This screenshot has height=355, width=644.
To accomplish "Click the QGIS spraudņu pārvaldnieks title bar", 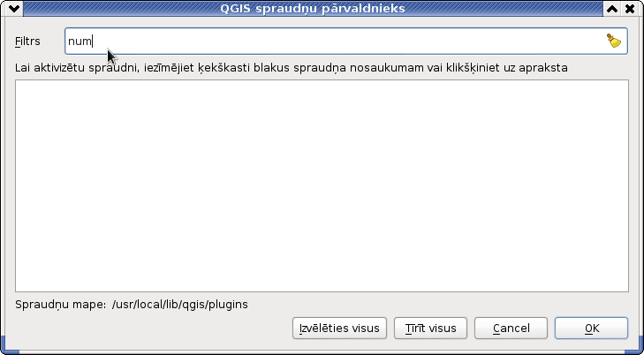I will tap(313, 9).
